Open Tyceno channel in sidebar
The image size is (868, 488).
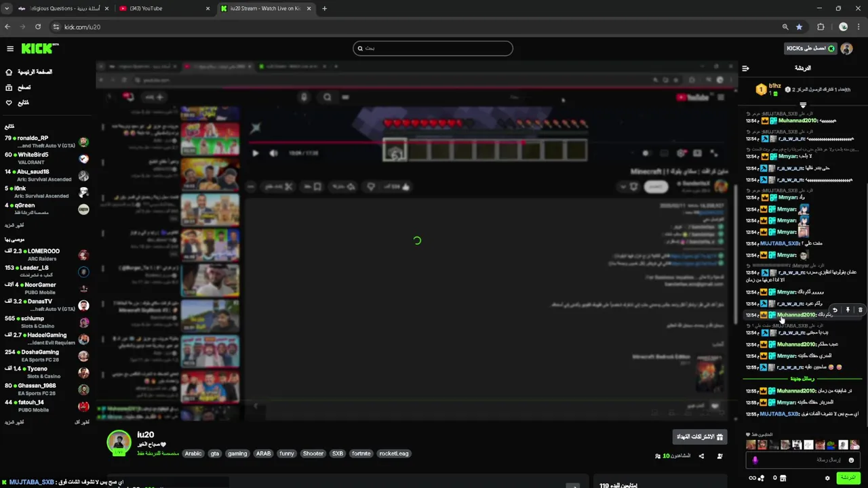[47, 372]
